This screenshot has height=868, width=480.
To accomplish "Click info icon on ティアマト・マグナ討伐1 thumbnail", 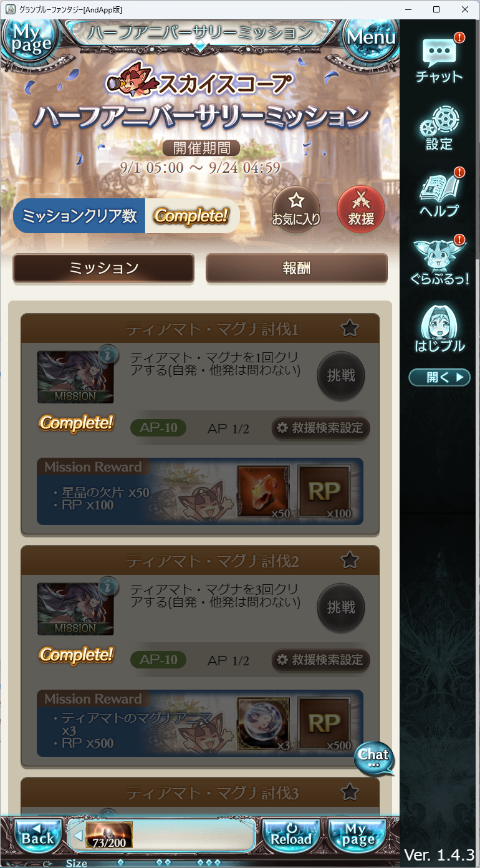I will [x=108, y=355].
